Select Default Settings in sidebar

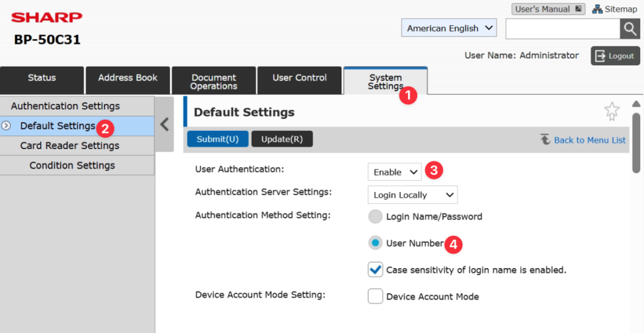coord(77,126)
